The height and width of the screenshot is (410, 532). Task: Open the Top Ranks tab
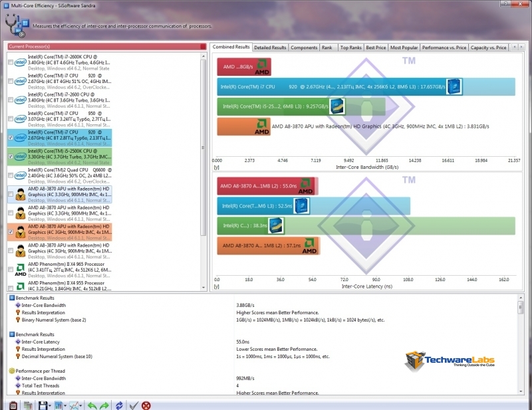pos(350,48)
